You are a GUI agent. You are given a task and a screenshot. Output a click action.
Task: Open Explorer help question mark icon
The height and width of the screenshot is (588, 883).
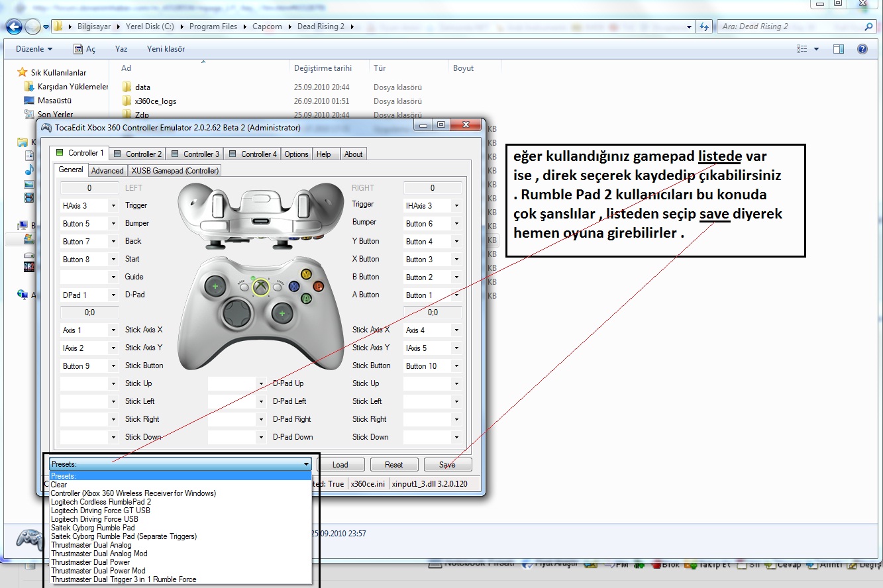[862, 49]
